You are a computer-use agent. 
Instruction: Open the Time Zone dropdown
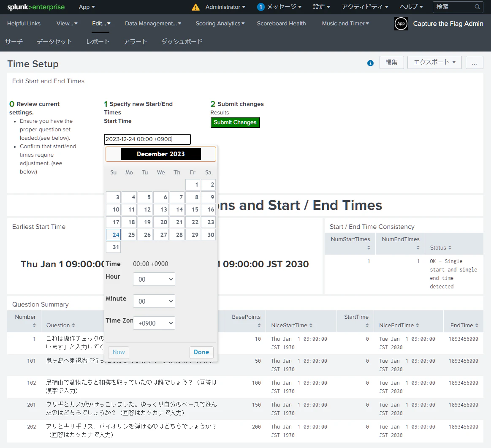point(154,323)
